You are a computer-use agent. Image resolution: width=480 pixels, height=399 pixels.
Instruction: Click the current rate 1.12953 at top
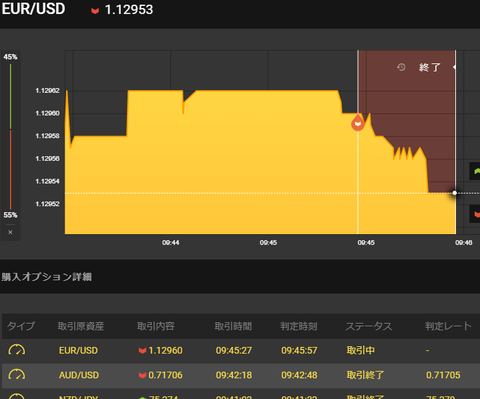(x=129, y=10)
